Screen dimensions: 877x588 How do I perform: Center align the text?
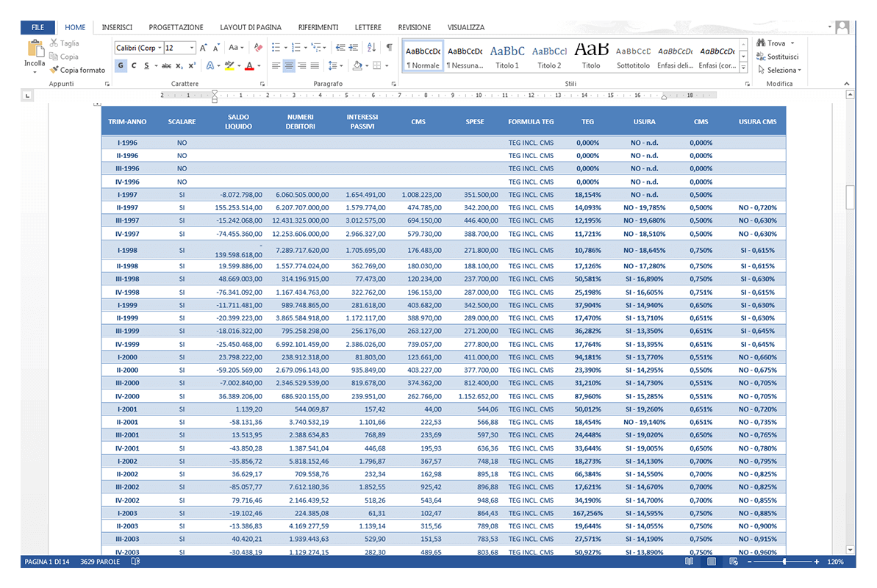[289, 65]
